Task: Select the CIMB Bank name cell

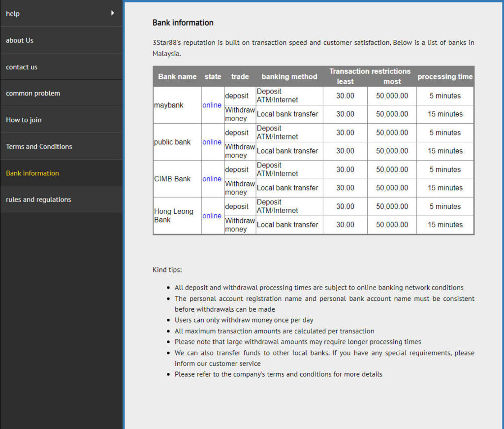Action: coord(177,179)
